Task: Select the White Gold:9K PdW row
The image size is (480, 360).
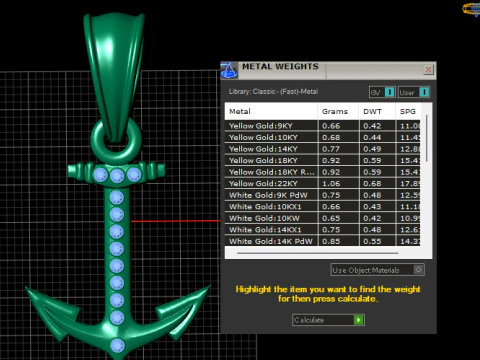Action: [x=323, y=195]
